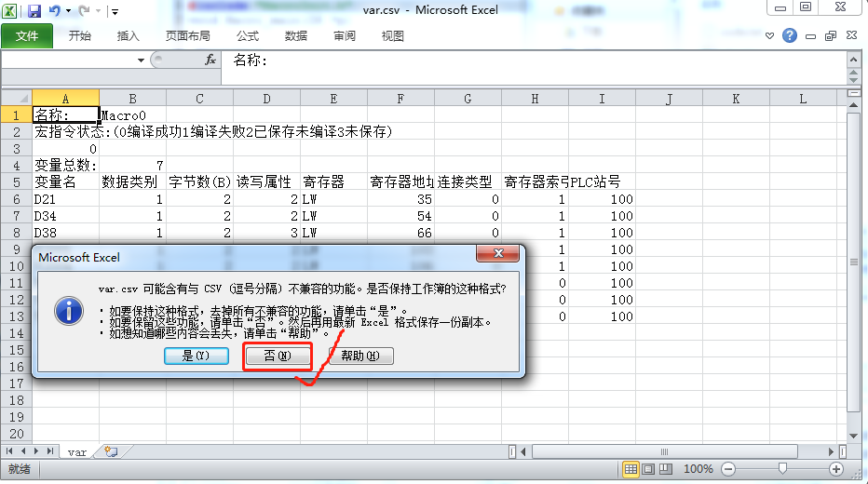
Task: Select column F header
Action: coord(400,99)
